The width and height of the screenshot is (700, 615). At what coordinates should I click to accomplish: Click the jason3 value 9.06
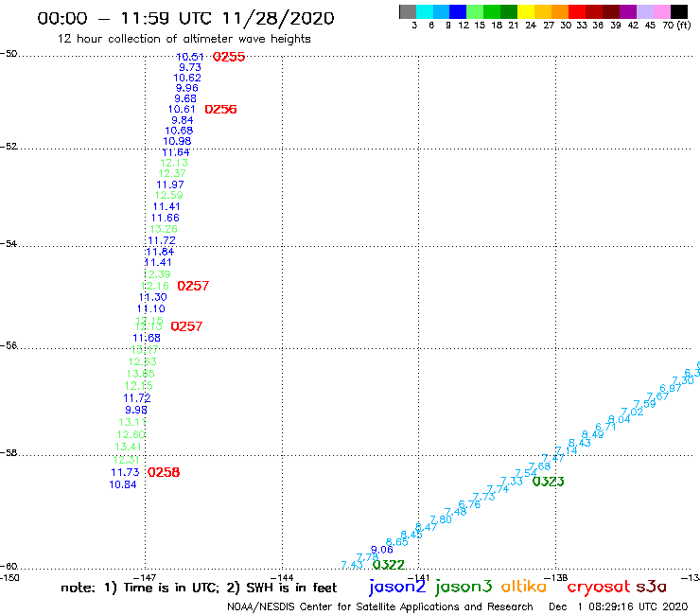click(x=382, y=550)
